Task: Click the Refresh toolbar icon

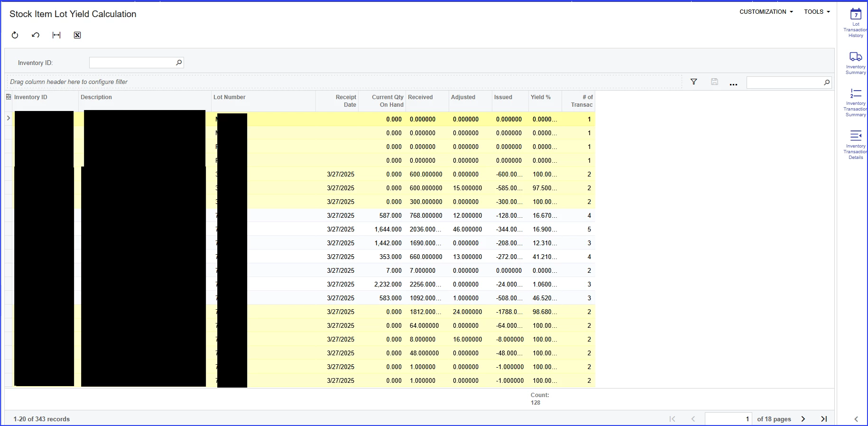Action: (15, 35)
